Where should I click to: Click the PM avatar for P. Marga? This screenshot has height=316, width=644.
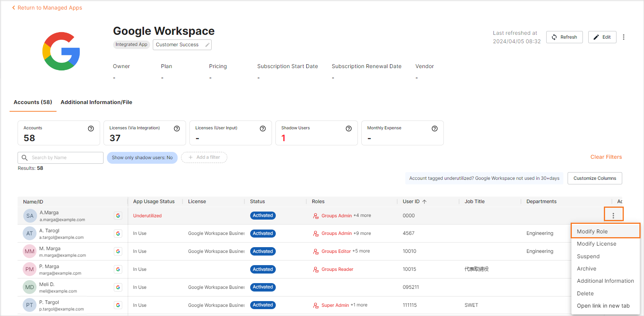(x=30, y=269)
